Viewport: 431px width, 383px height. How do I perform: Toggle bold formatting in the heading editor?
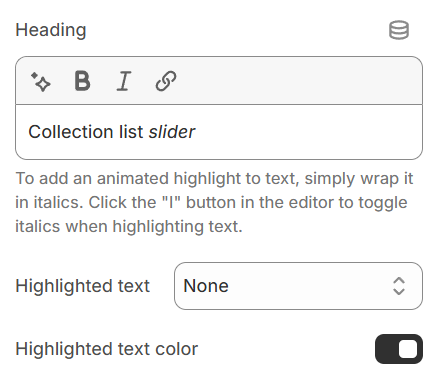tap(82, 81)
